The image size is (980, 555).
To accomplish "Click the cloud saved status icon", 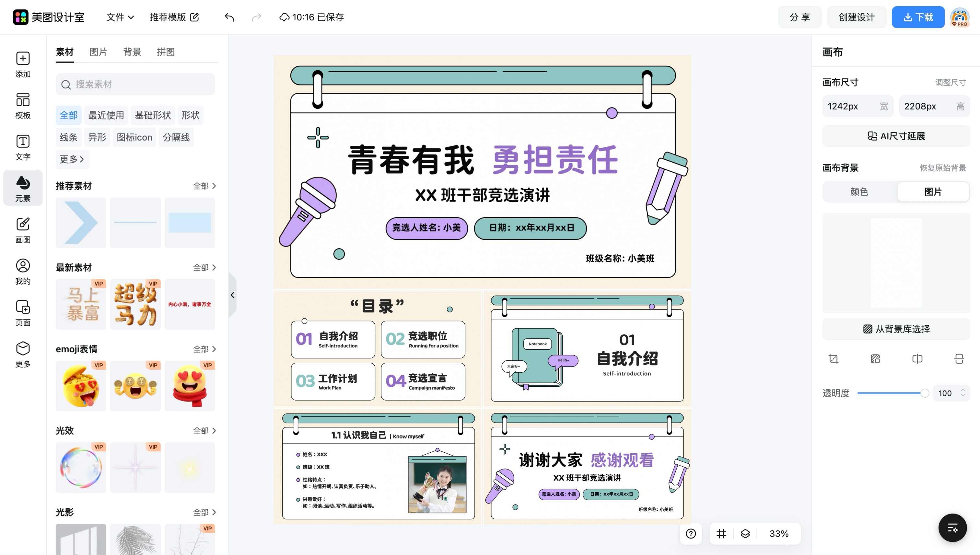I will 284,17.
